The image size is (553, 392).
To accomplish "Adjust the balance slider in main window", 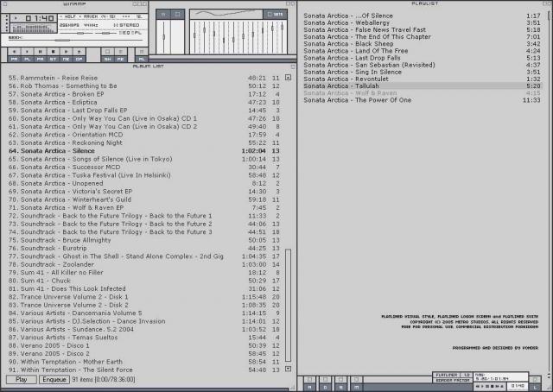I will (105, 33).
